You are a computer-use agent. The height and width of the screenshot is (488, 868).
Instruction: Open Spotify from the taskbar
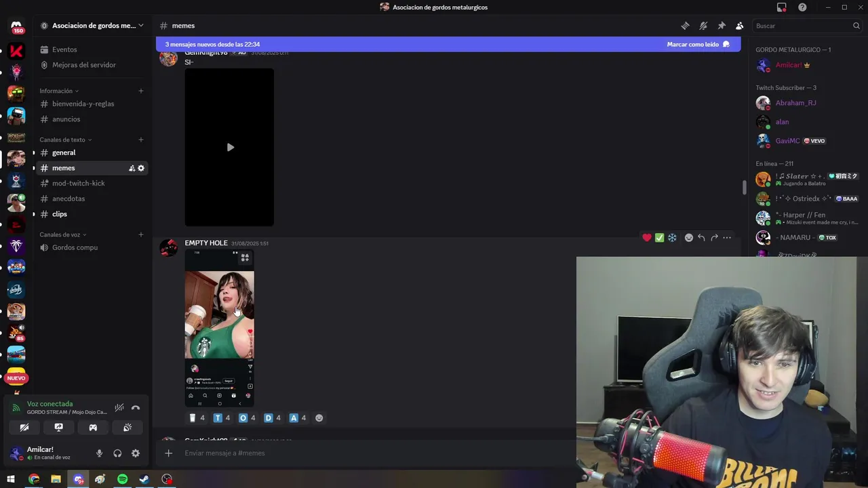123,479
